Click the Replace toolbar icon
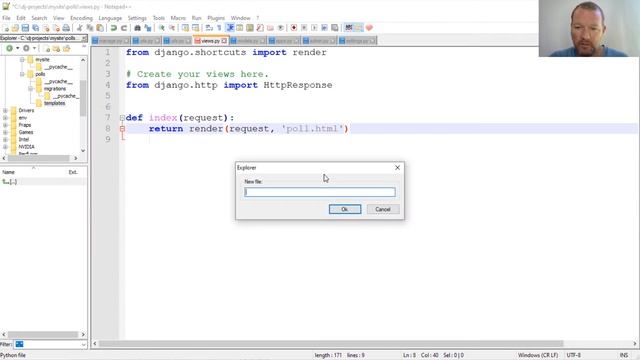 (x=148, y=28)
